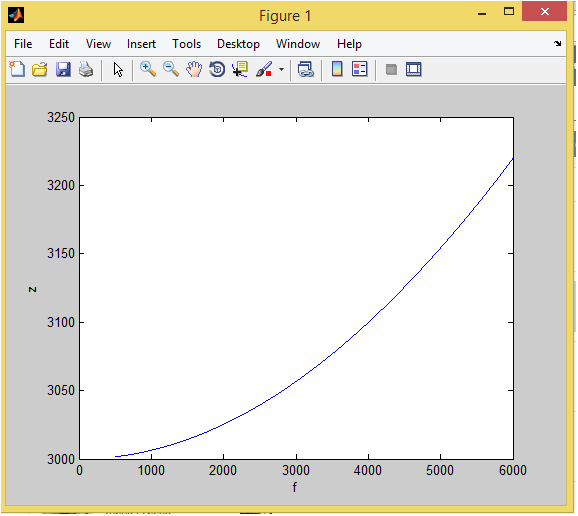Insert a Legend from the toolbar
Screen dimensions: 578x516
coord(360,69)
